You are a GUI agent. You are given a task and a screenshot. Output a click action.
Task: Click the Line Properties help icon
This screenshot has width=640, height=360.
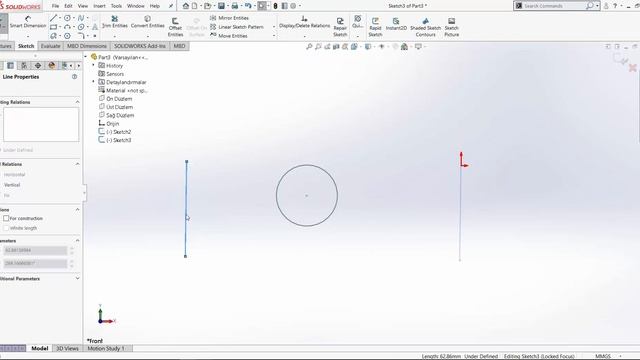(x=74, y=77)
